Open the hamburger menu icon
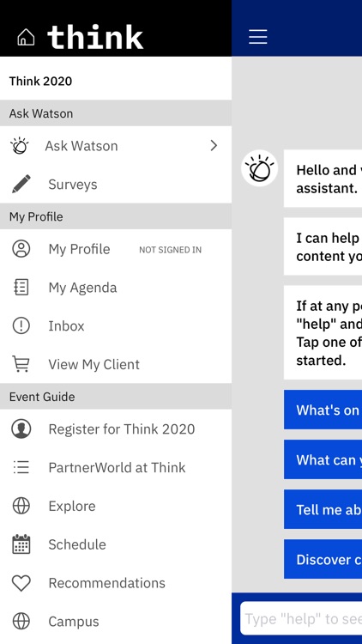This screenshot has width=362, height=644. pyautogui.click(x=257, y=37)
